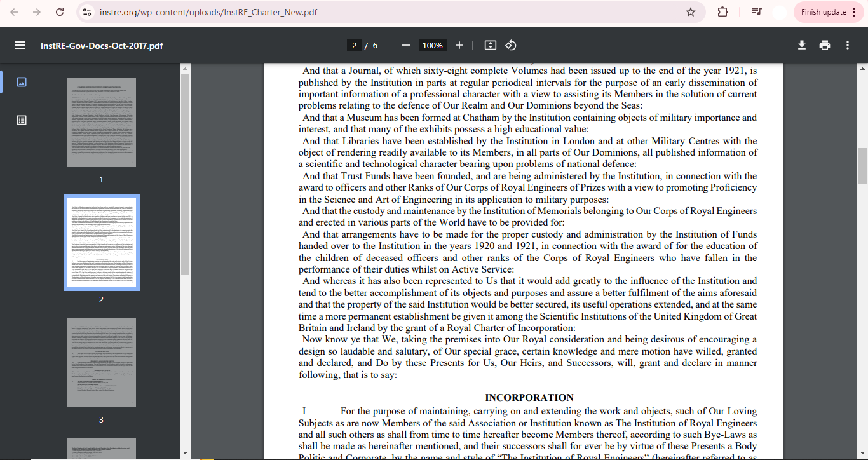Click the address bar URL
Viewport: 868px width, 460px height.
(x=208, y=12)
